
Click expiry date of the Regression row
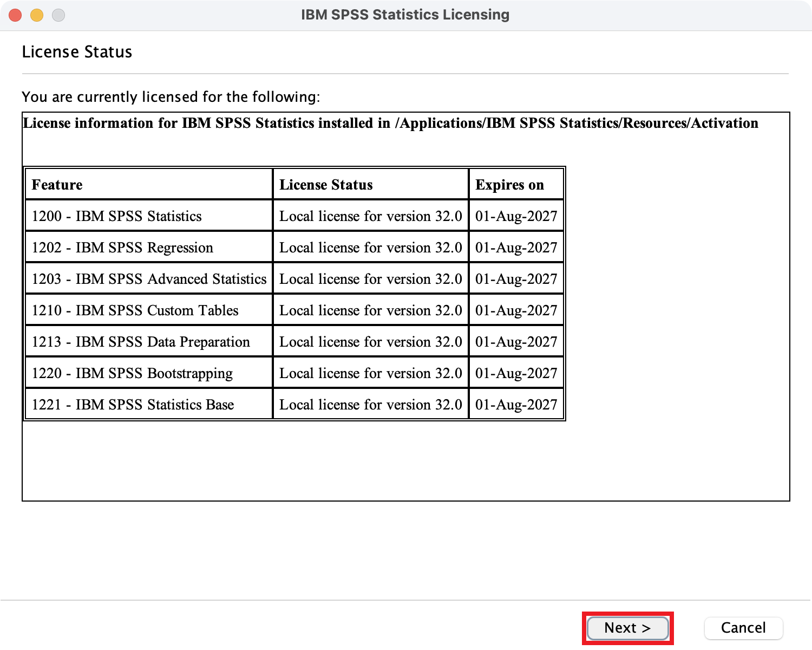[516, 247]
